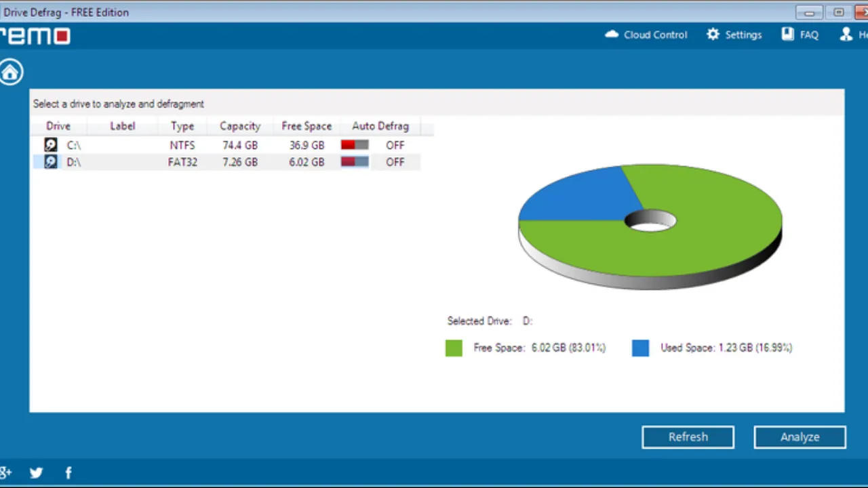Sort by Type column header

(x=182, y=126)
